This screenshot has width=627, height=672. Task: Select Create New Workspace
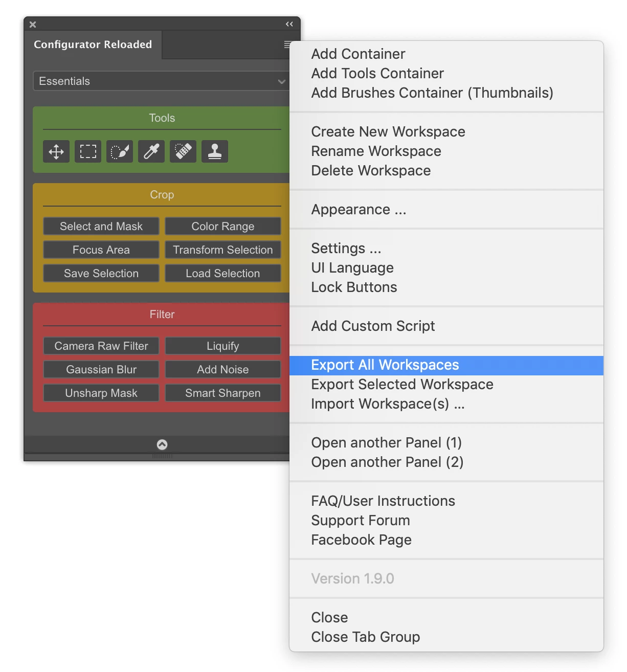click(x=446, y=131)
